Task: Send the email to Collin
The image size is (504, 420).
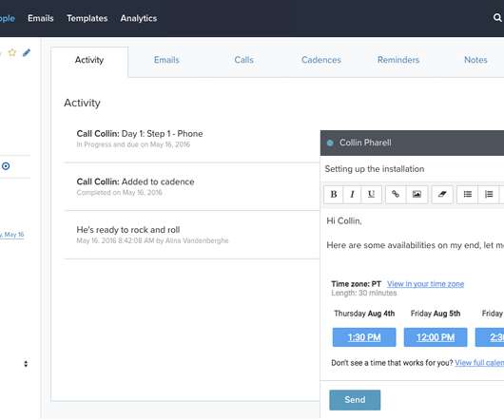Action: pos(355,400)
